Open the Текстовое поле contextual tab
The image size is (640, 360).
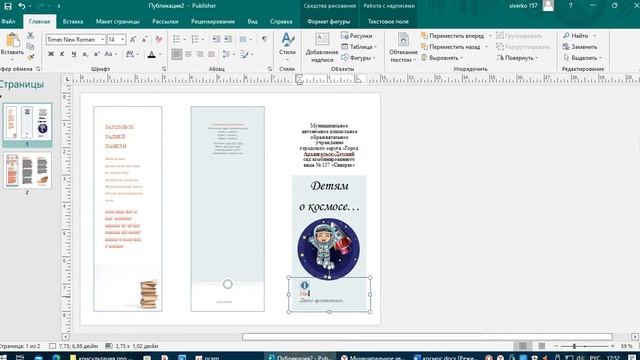[x=388, y=22]
